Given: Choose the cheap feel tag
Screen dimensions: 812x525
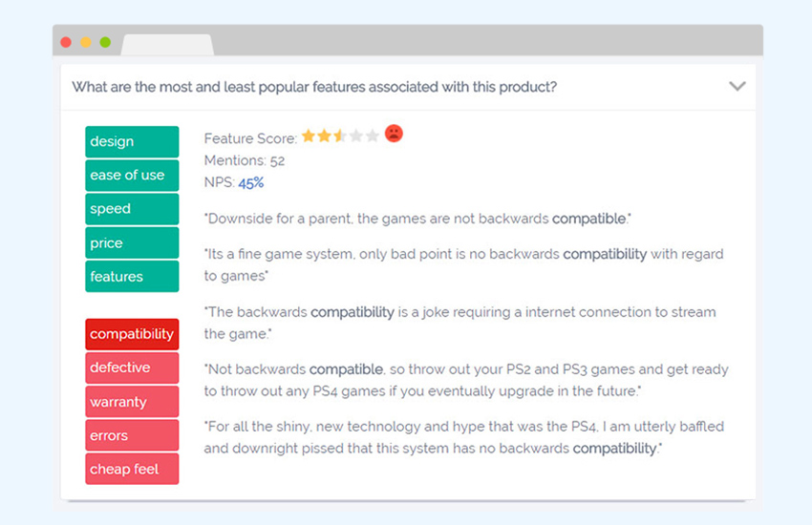Looking at the screenshot, I should point(132,469).
